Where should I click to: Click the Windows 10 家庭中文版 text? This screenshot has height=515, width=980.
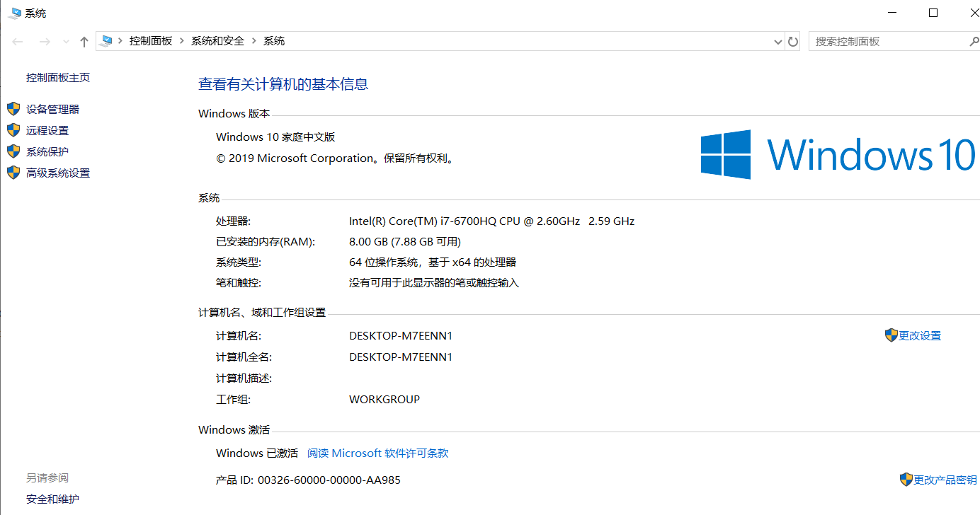click(x=275, y=137)
